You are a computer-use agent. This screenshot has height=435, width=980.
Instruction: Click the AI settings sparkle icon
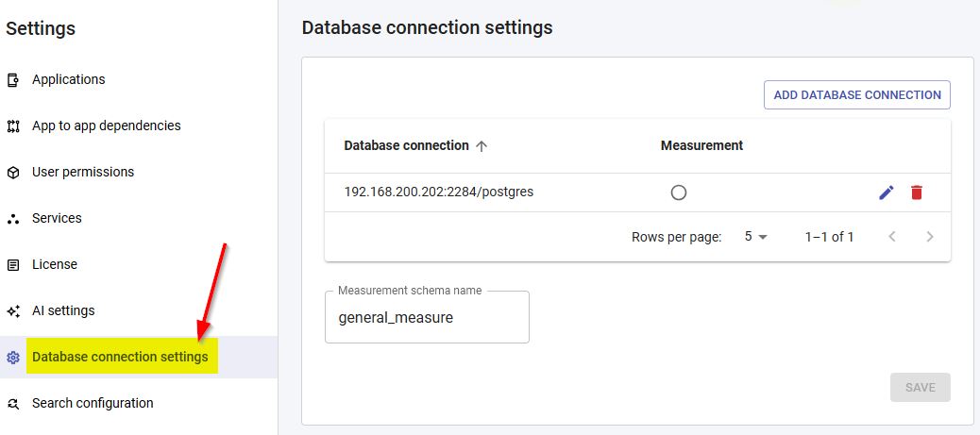[x=13, y=311]
